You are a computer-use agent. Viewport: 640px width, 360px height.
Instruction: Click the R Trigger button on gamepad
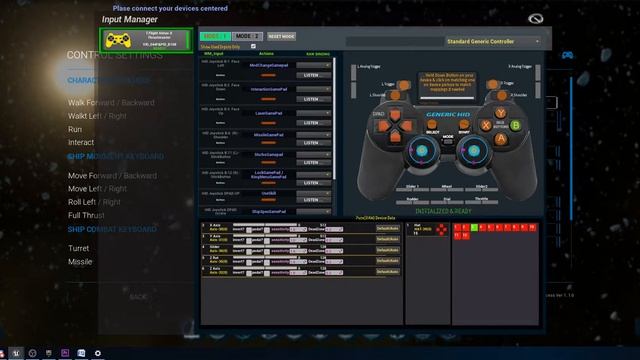pos(493,84)
